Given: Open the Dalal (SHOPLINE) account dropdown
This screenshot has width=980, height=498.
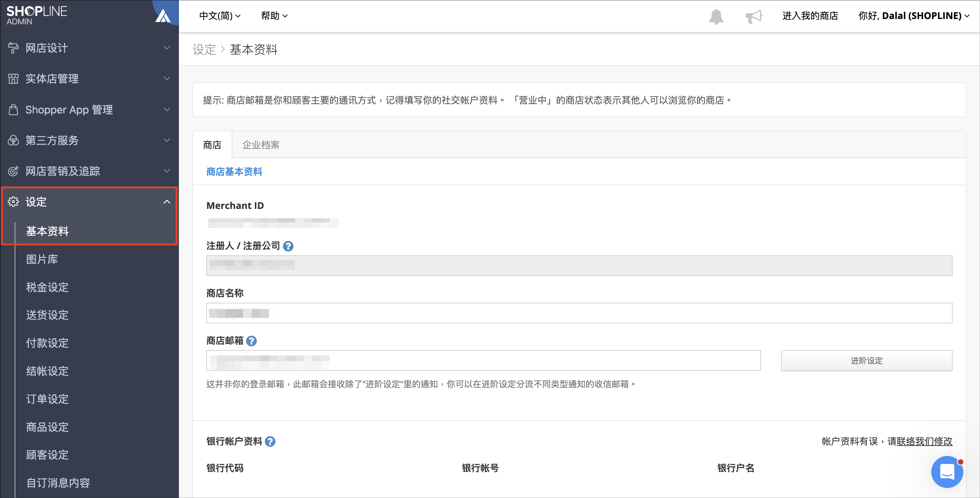Looking at the screenshot, I should pos(914,16).
